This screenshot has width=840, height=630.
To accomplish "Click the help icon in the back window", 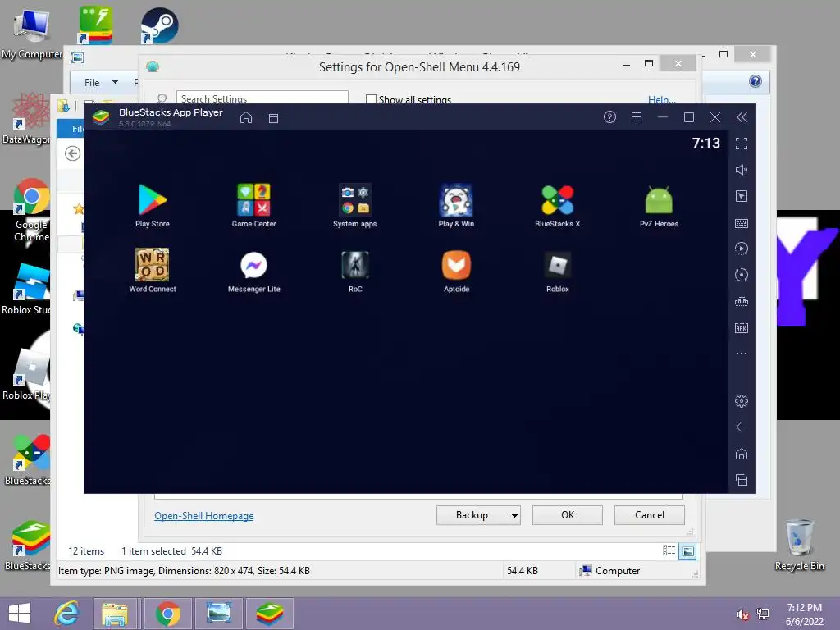I will click(x=756, y=81).
